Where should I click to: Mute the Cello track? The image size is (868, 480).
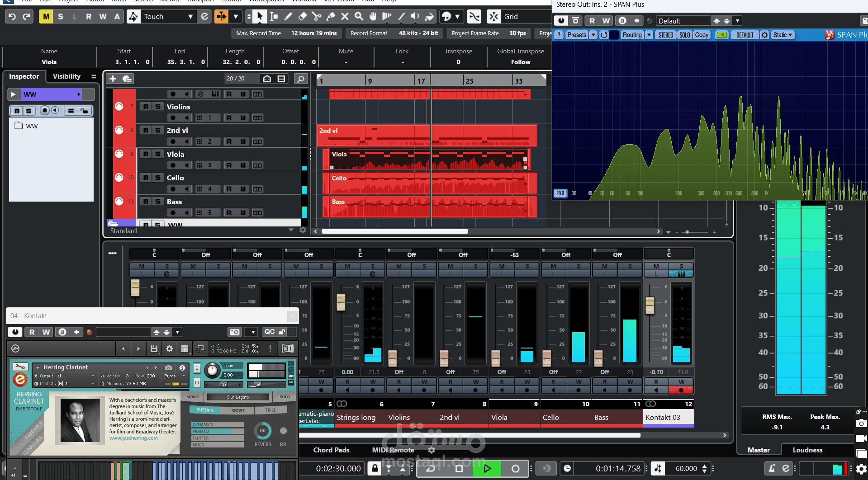click(146, 178)
